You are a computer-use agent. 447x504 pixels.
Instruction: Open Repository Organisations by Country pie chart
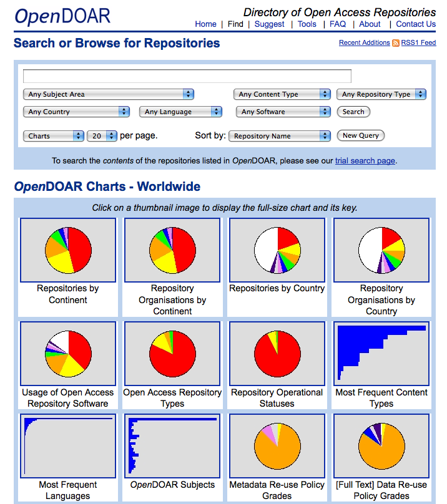381,250
